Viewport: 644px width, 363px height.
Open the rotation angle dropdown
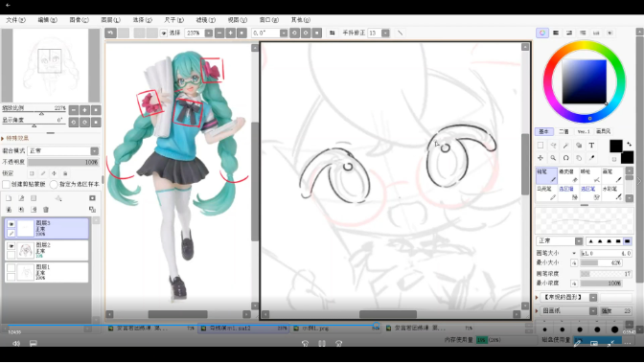pos(284,33)
